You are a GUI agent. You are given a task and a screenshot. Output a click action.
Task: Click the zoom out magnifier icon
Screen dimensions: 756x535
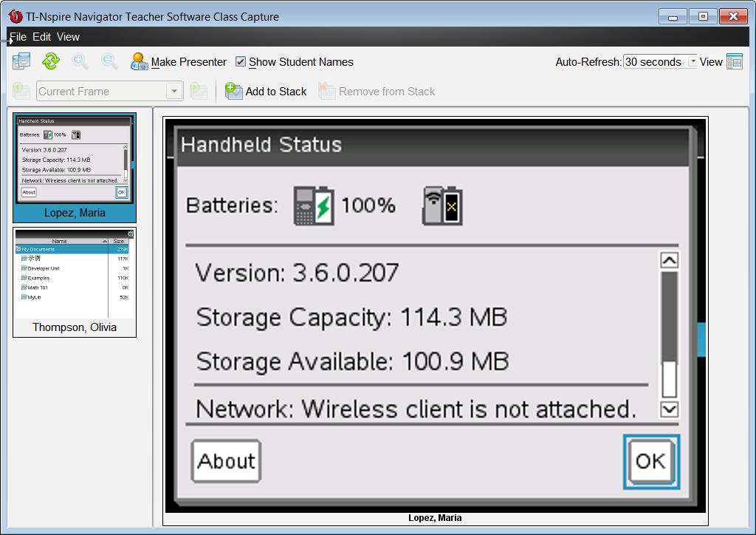(x=109, y=61)
